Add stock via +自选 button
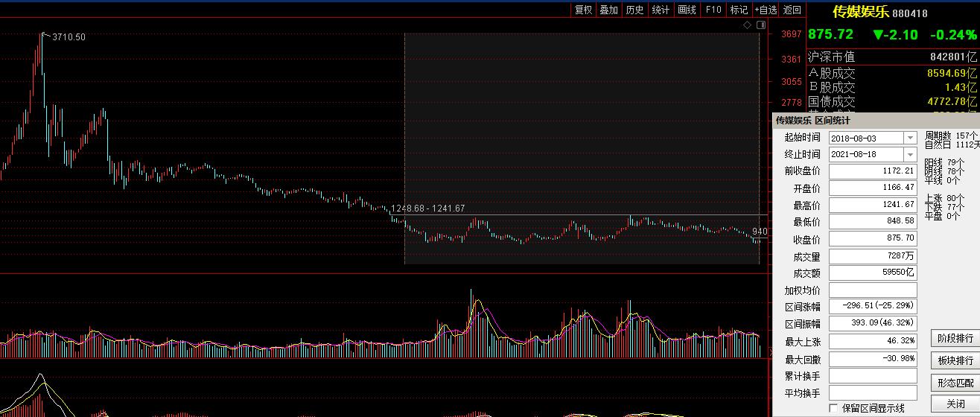The height and width of the screenshot is (417, 980). pos(766,10)
